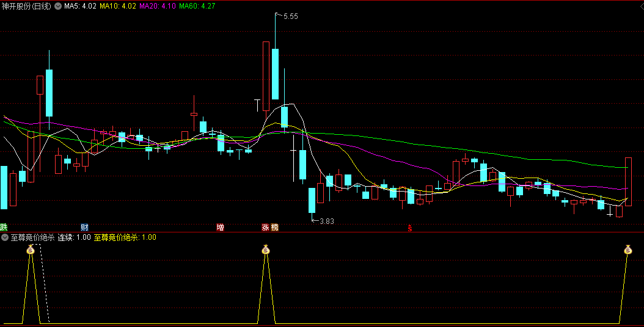Click the red S marker on the timeline

409,228
